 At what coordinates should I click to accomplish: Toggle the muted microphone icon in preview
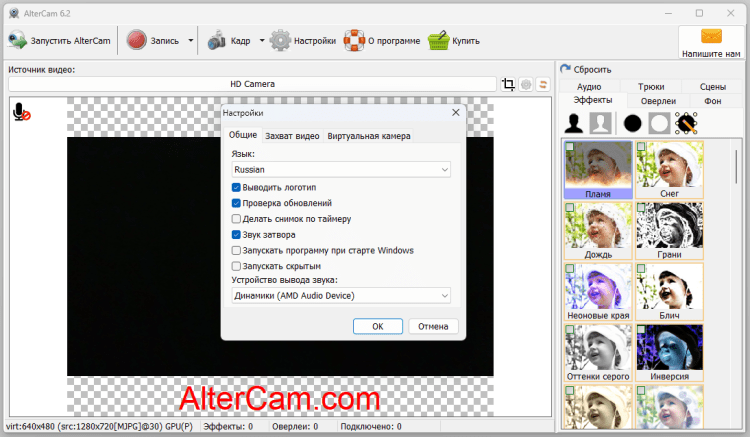click(21, 112)
